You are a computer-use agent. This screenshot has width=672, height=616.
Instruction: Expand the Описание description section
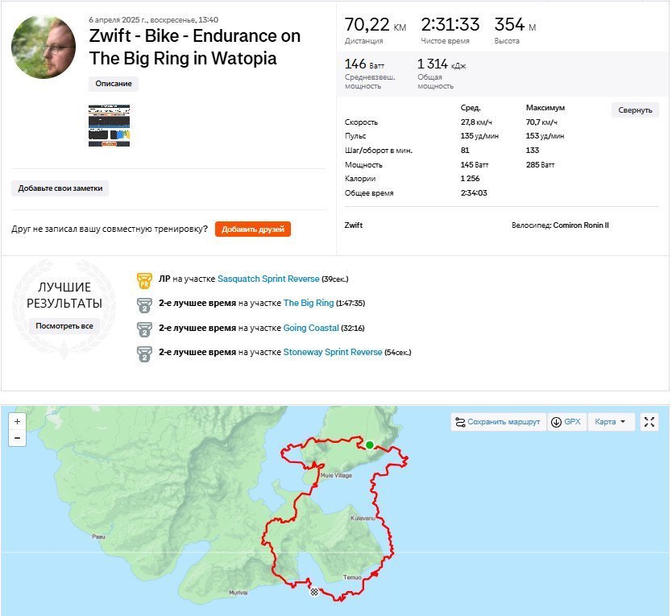tap(114, 84)
